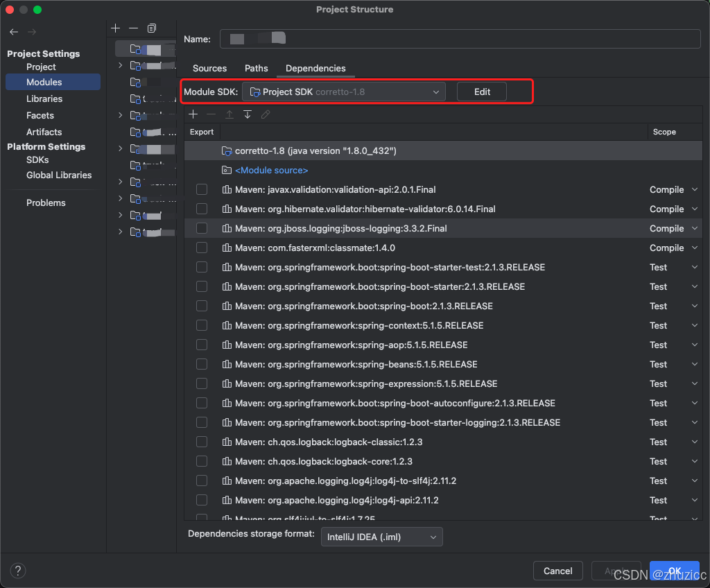The image size is (710, 588).
Task: Toggle export for spring-expression dependency
Action: [202, 383]
